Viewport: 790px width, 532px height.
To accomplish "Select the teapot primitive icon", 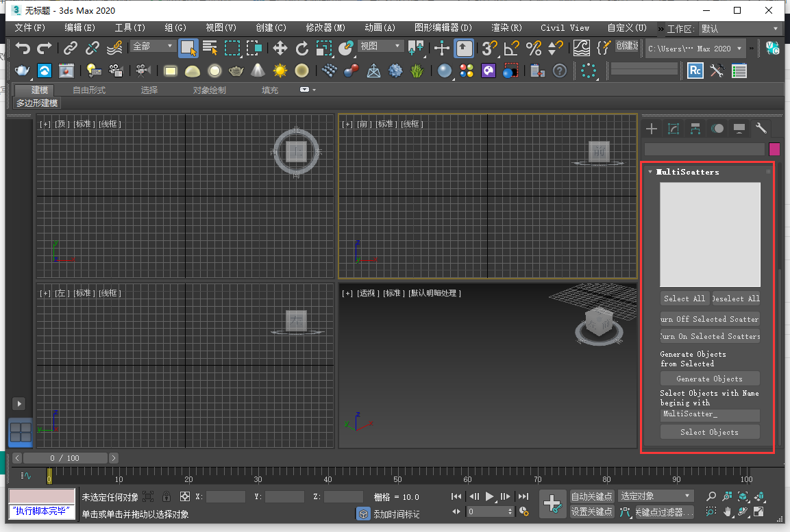I will (x=235, y=71).
